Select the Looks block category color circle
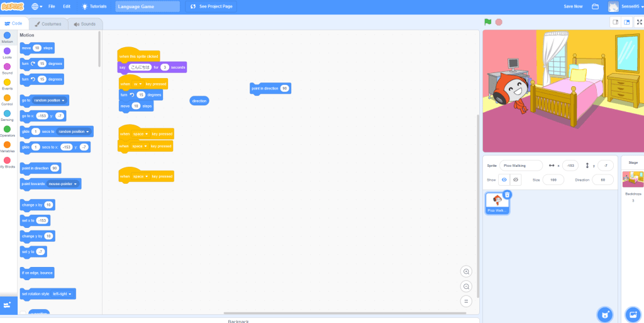This screenshot has height=323, width=644. pos(7,51)
